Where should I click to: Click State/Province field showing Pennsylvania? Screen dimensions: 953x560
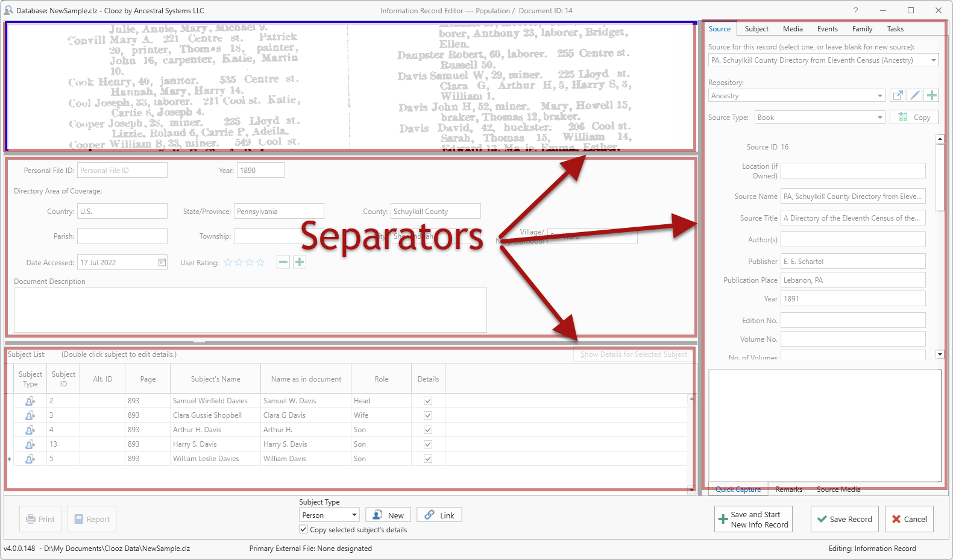(279, 212)
